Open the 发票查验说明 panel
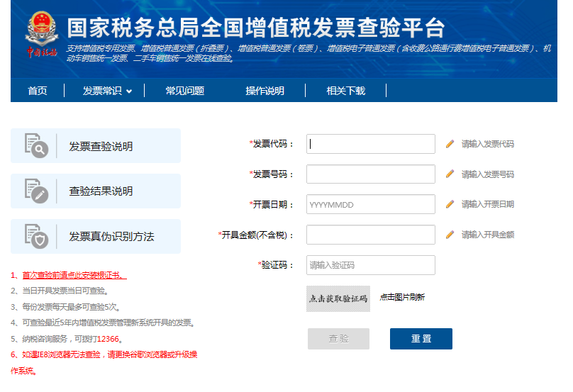This screenshot has width=573, height=392. (96, 146)
